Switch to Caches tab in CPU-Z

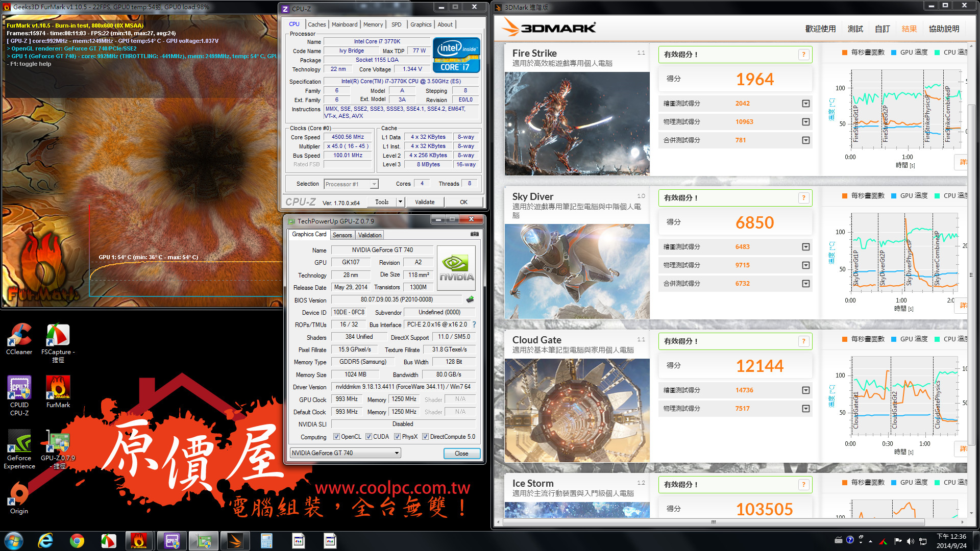(x=316, y=24)
